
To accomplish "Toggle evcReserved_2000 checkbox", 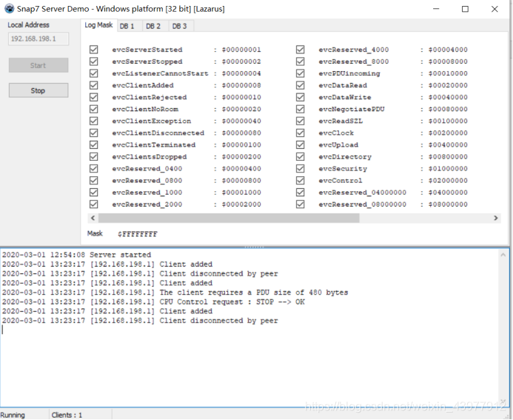I will pos(93,204).
